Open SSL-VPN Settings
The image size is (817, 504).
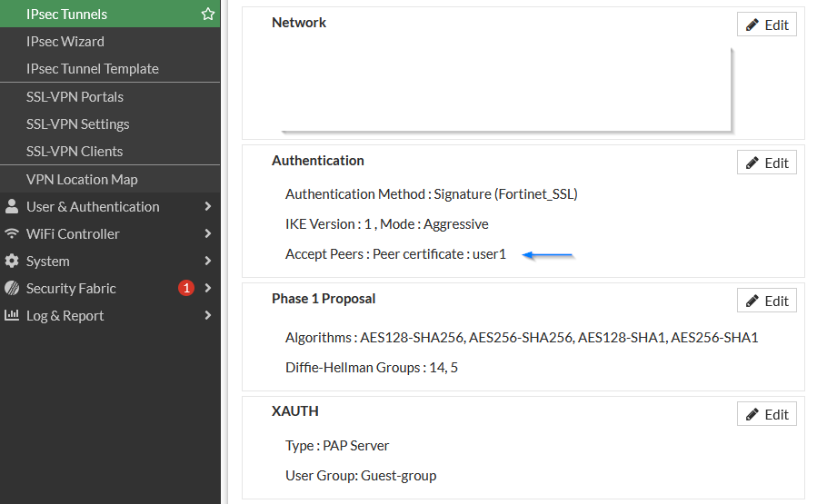pyautogui.click(x=78, y=124)
